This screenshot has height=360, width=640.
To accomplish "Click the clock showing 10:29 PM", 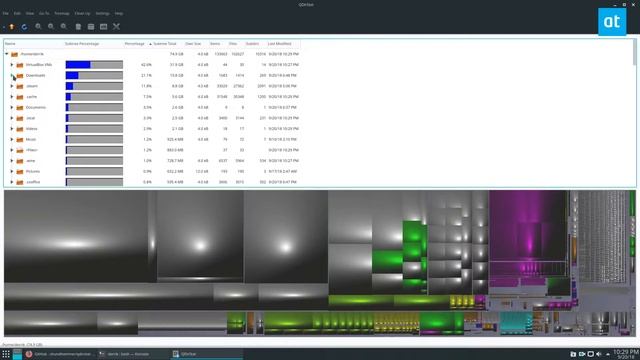I will (626, 352).
